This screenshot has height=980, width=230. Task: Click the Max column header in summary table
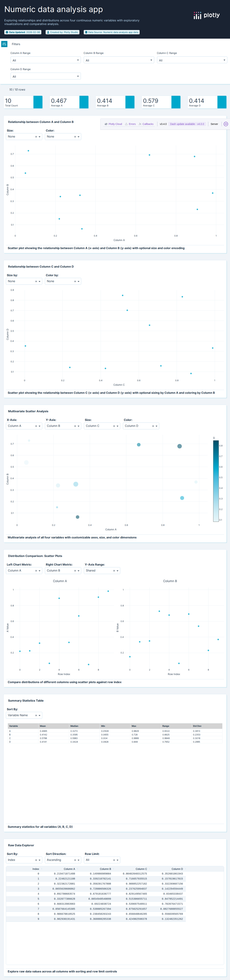[146, 726]
